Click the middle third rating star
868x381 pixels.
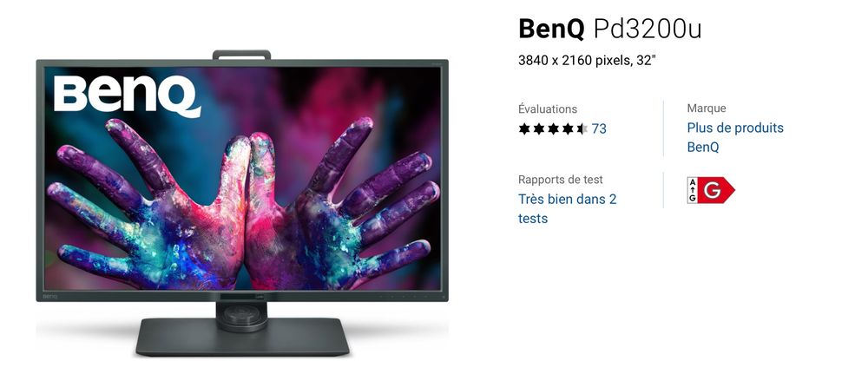coord(553,129)
